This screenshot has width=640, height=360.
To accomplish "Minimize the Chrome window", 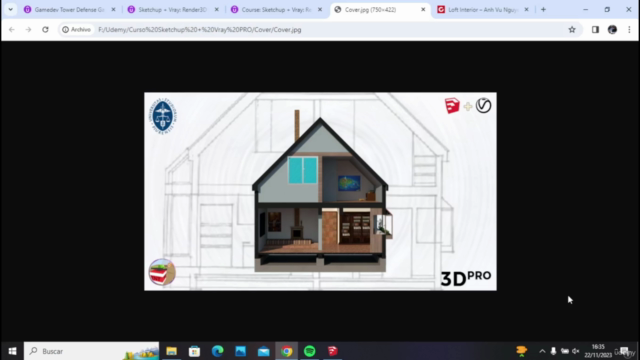I will tap(586, 9).
